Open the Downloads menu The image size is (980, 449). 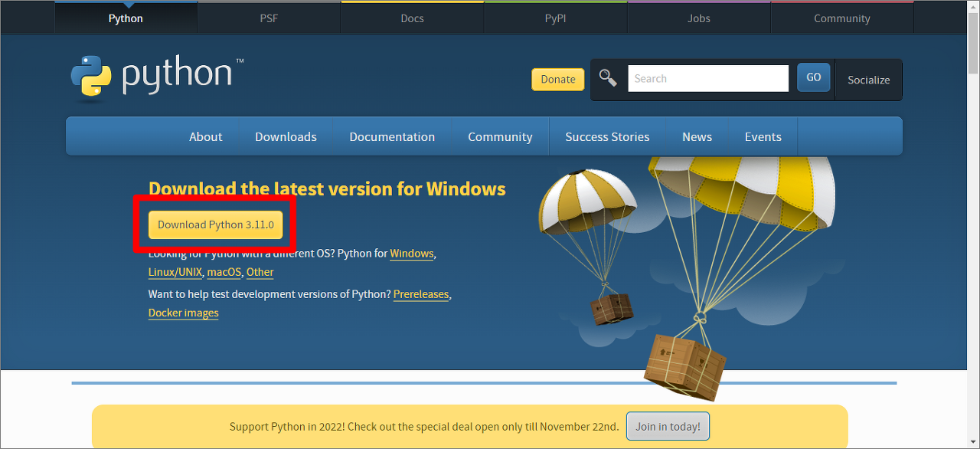[286, 136]
